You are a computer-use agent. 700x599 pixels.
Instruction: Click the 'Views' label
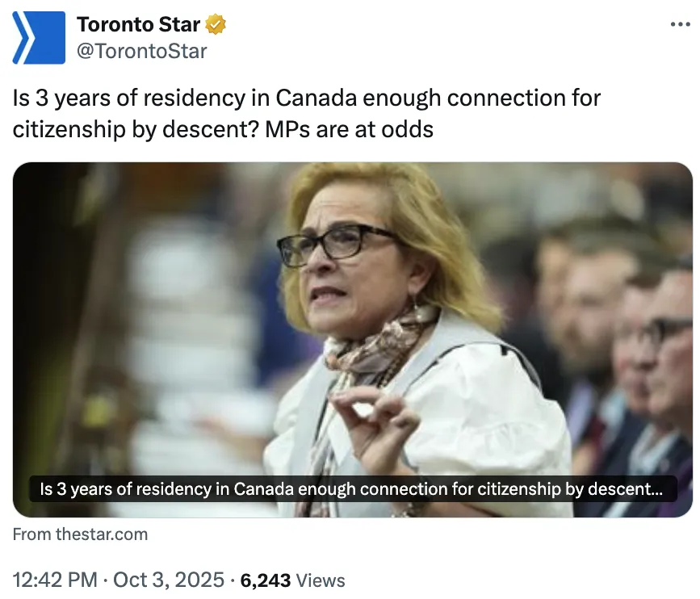coord(321,580)
